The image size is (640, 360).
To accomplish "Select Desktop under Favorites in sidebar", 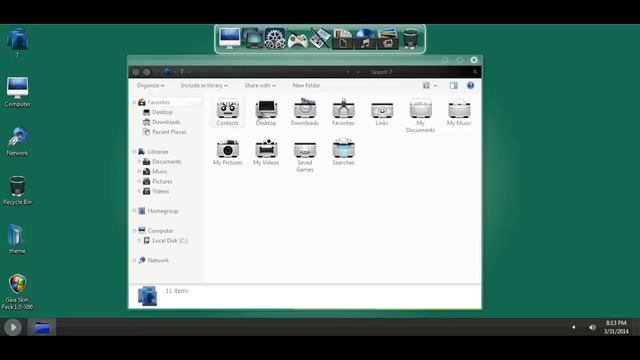I will (158, 112).
